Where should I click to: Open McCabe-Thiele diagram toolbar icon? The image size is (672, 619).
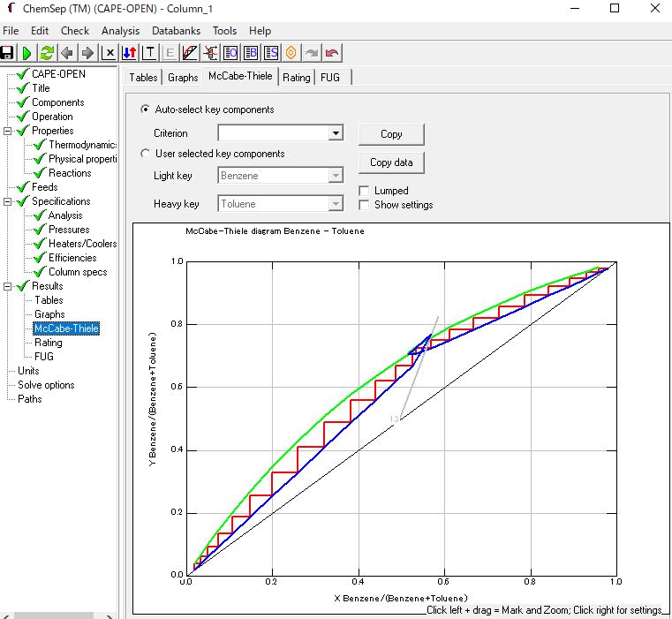[190, 53]
